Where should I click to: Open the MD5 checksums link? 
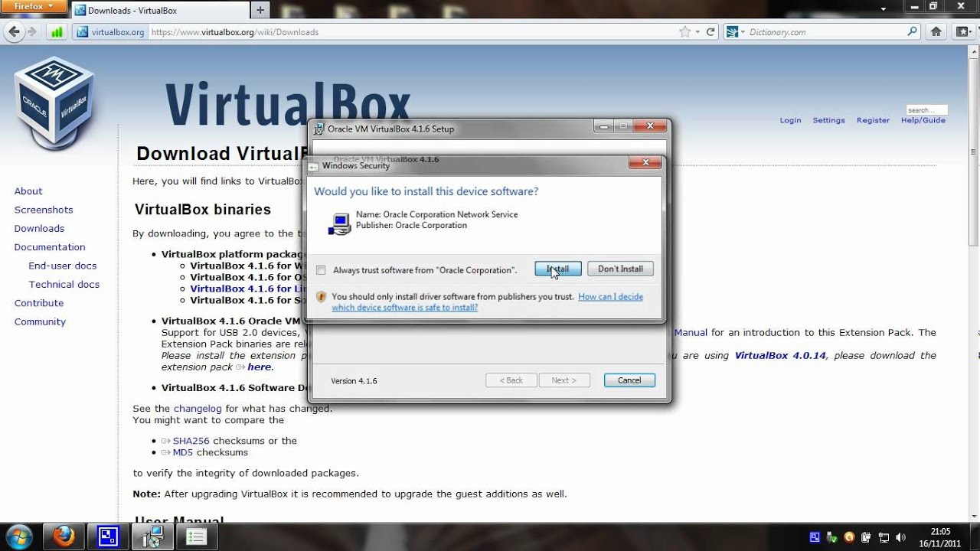(183, 452)
